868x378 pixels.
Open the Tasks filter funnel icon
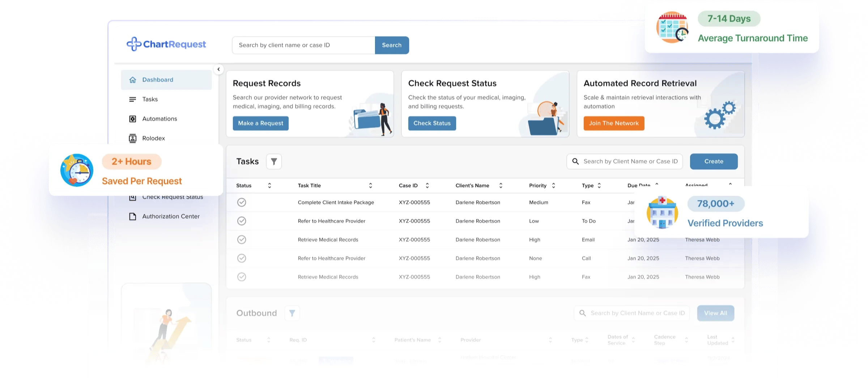(274, 161)
